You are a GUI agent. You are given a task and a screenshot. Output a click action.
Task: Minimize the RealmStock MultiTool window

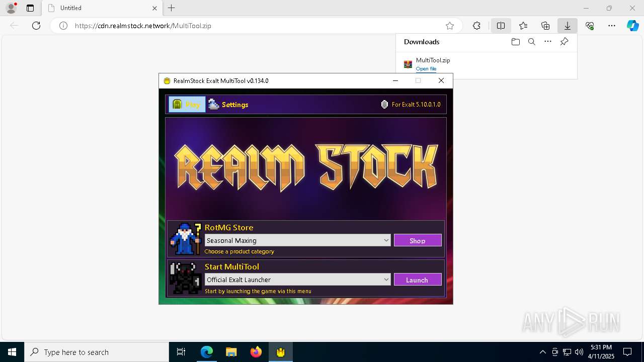pyautogui.click(x=395, y=80)
